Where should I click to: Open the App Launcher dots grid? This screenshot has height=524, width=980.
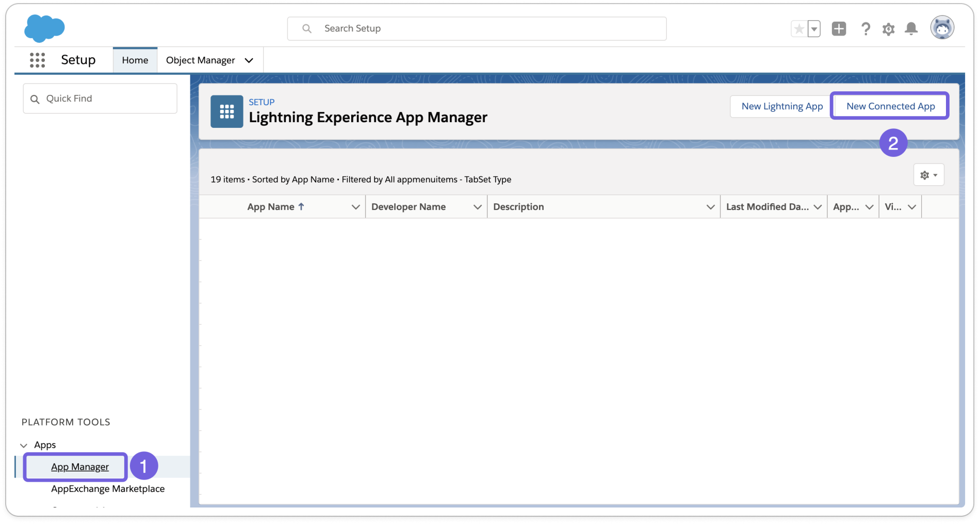pos(37,60)
